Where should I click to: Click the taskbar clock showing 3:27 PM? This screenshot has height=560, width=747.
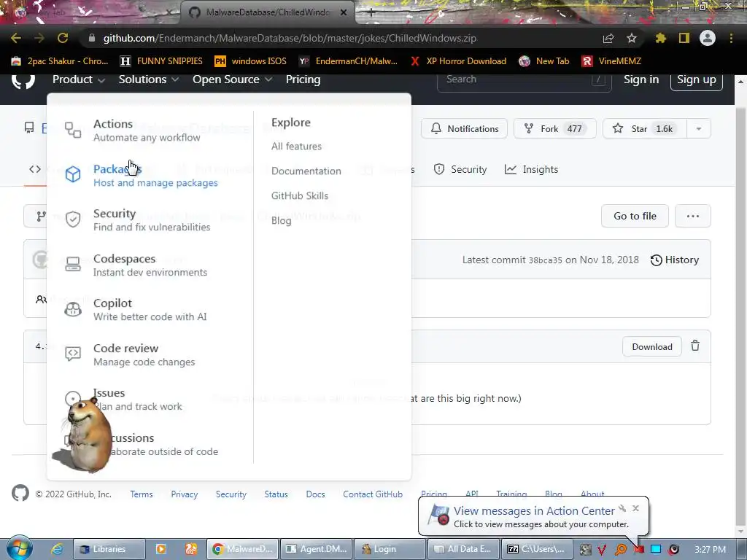[x=710, y=550]
